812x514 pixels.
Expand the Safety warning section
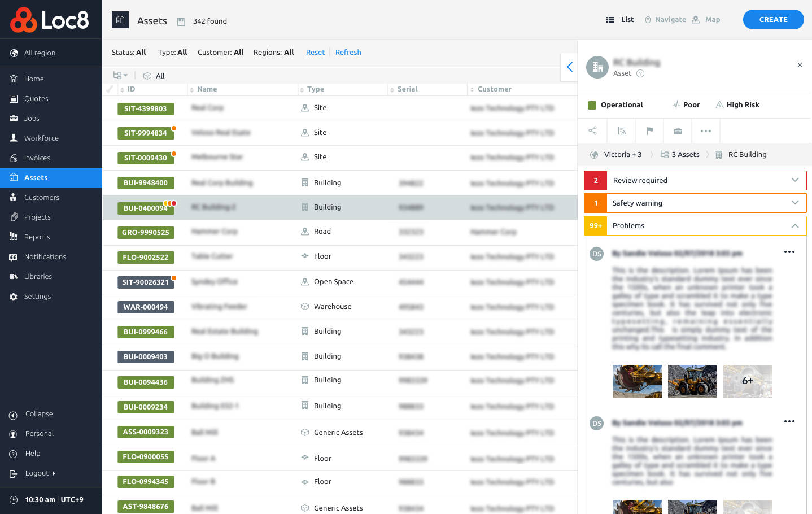[794, 203]
